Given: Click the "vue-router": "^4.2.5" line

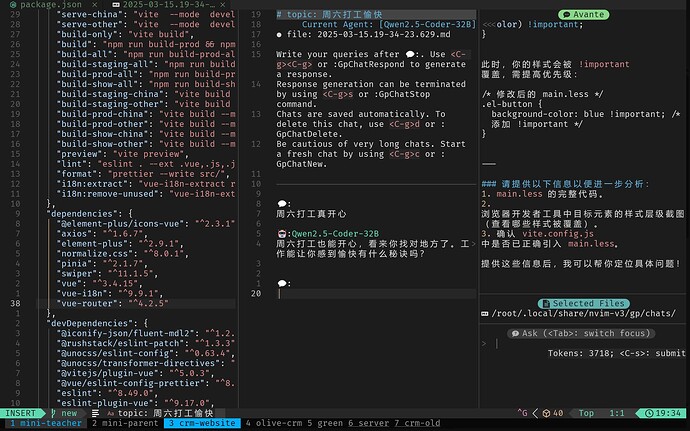Looking at the screenshot, I should tap(112, 303).
